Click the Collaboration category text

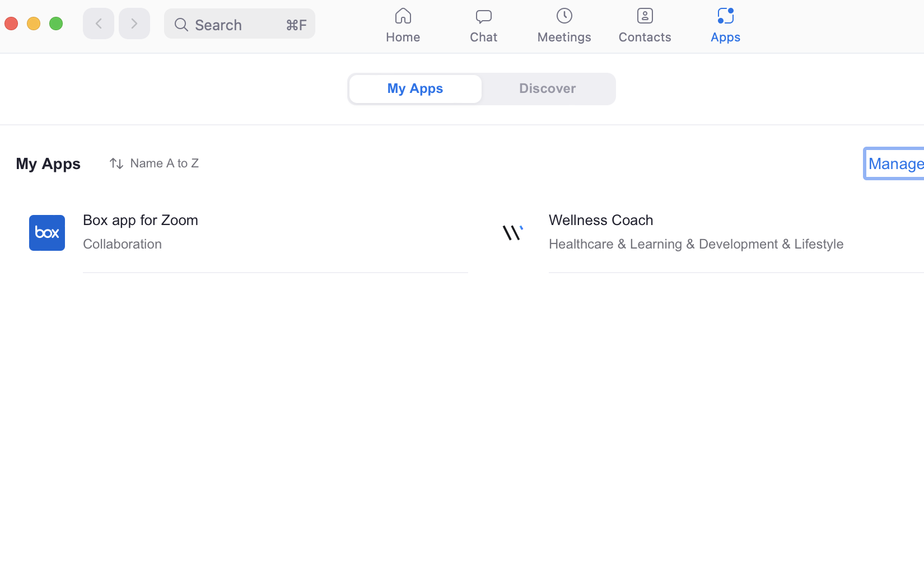coord(122,244)
